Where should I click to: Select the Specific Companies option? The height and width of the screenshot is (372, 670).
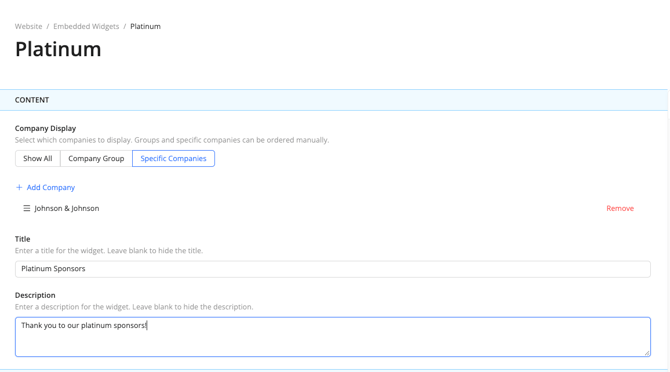pos(173,158)
